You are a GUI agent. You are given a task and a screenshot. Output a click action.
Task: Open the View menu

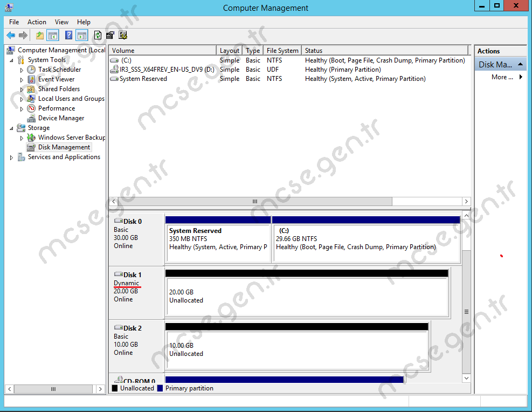click(61, 22)
